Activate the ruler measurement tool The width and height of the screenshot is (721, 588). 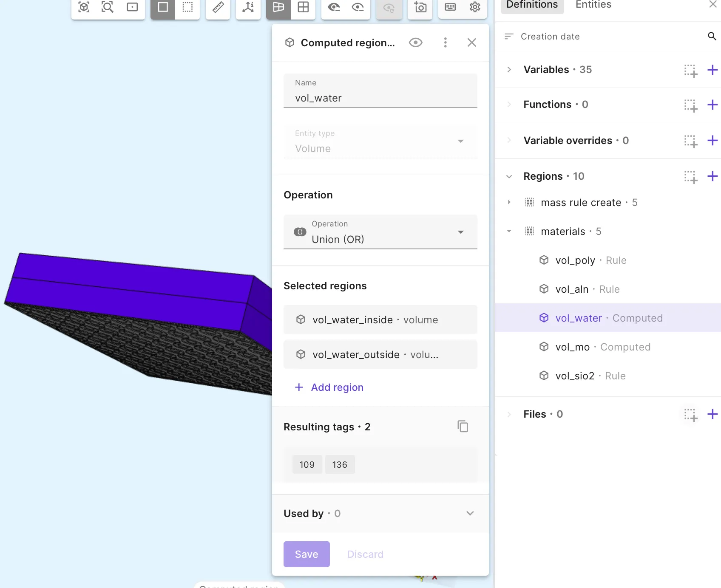[218, 7]
